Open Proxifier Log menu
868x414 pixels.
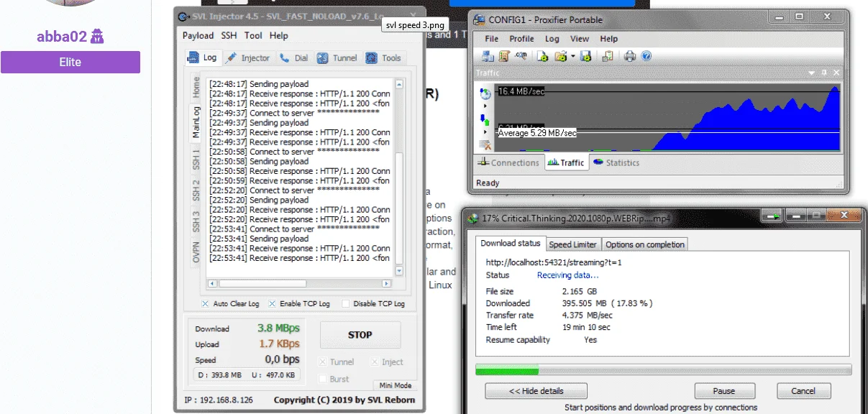(x=552, y=39)
